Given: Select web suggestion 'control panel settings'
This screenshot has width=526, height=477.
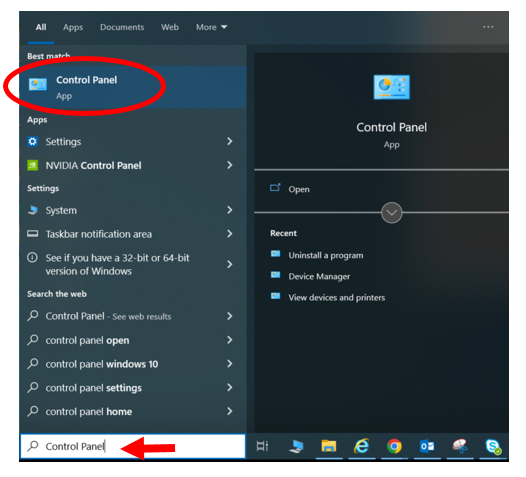Looking at the screenshot, I should (94, 388).
